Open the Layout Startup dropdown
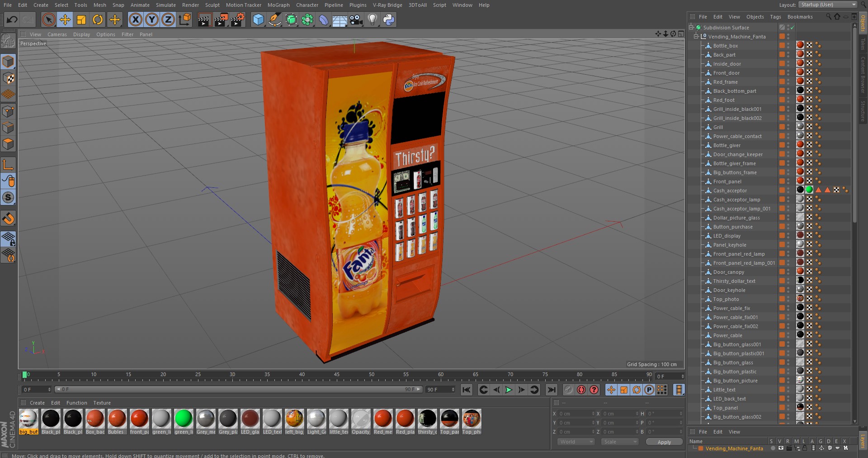The width and height of the screenshot is (868, 458). click(x=828, y=5)
